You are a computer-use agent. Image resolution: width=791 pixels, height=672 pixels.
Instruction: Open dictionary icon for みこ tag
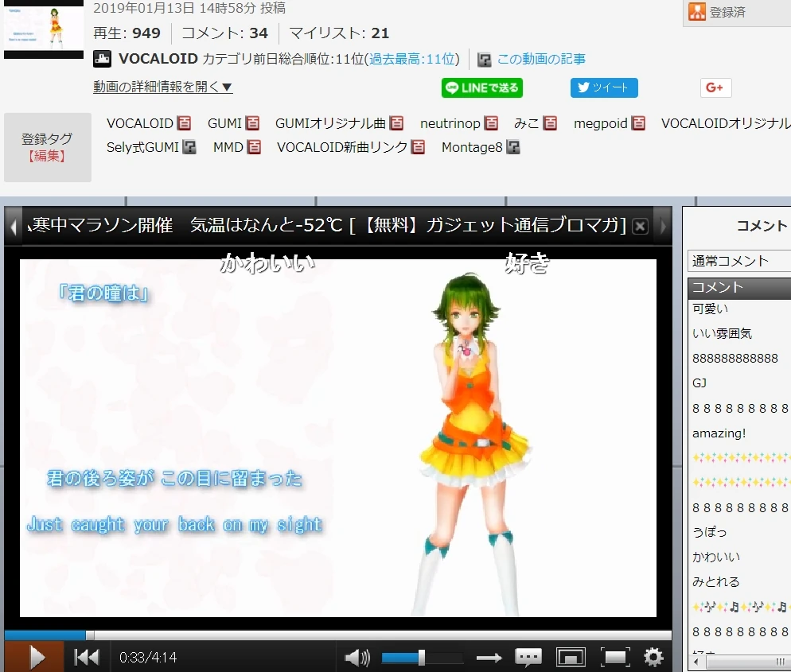(x=550, y=123)
